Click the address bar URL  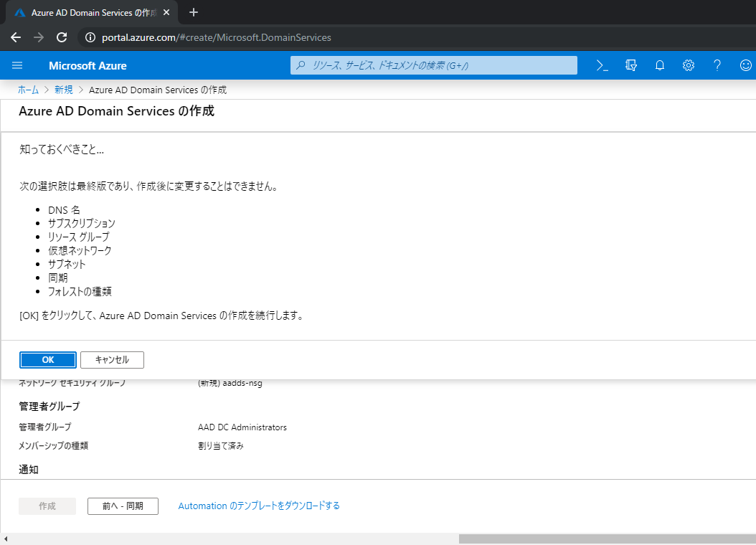click(x=217, y=37)
